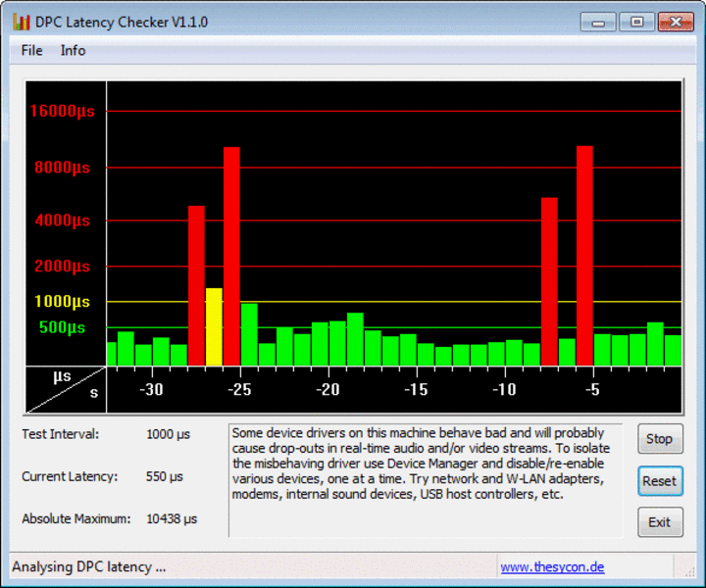706x588 pixels.
Task: Click the Reset button
Action: click(659, 481)
